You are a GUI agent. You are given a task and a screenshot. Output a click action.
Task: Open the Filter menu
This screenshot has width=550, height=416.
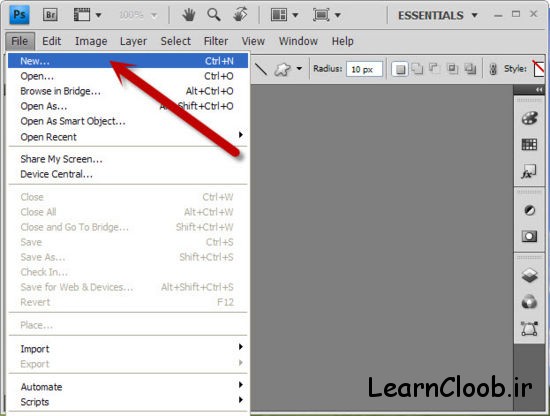click(216, 41)
